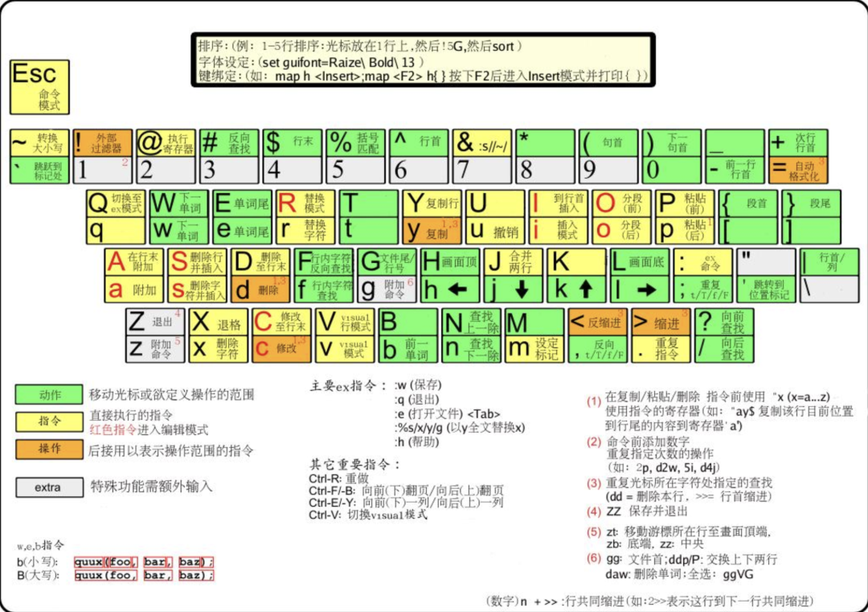This screenshot has height=612, width=868.
Task: Click the % 括号匹配 key
Action: pyautogui.click(x=355, y=143)
